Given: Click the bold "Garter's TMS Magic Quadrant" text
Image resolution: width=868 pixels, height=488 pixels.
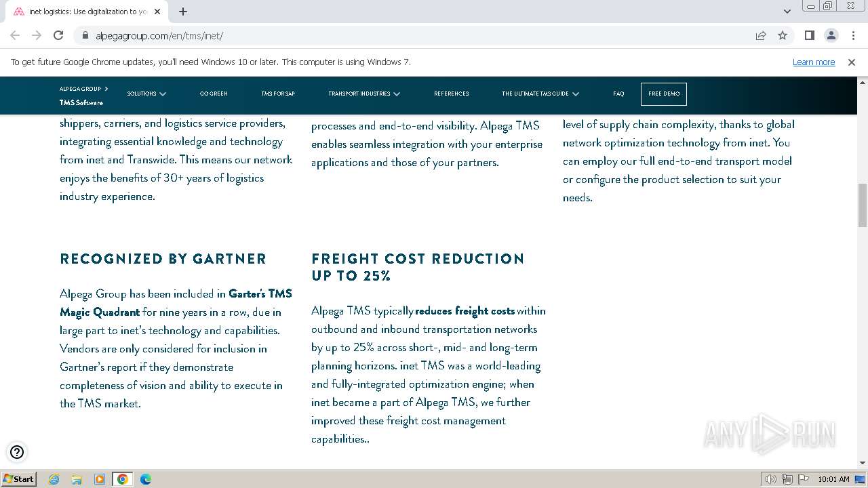Looking at the screenshot, I should tap(176, 302).
